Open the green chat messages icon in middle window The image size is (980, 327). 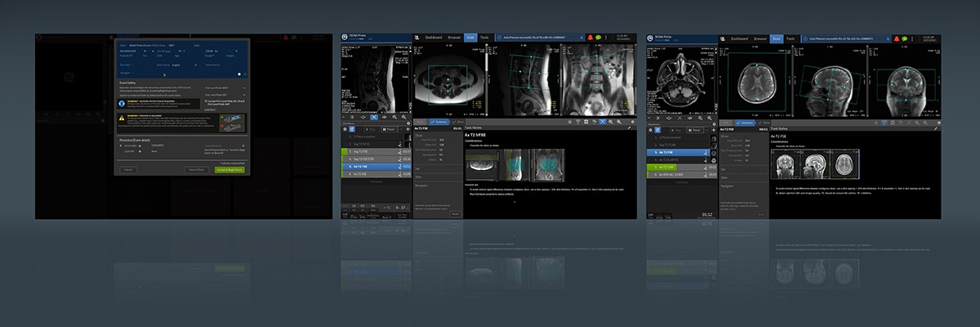click(599, 38)
